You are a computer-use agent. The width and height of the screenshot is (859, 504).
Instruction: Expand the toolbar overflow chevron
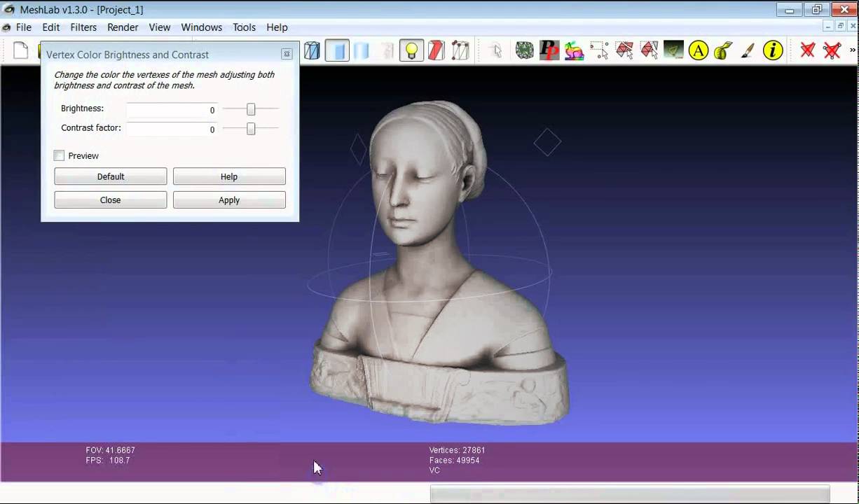(853, 50)
